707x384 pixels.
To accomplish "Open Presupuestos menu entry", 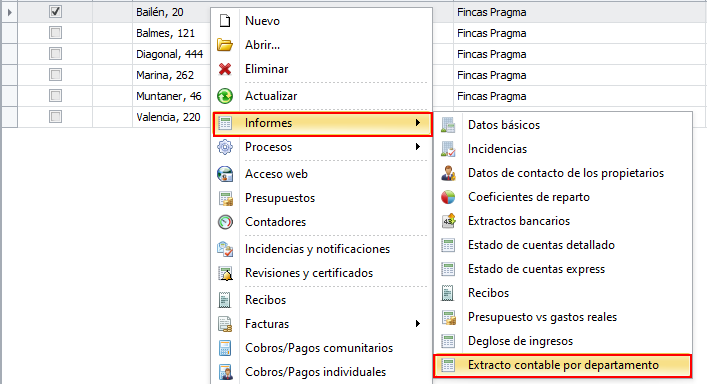I will (x=280, y=198).
